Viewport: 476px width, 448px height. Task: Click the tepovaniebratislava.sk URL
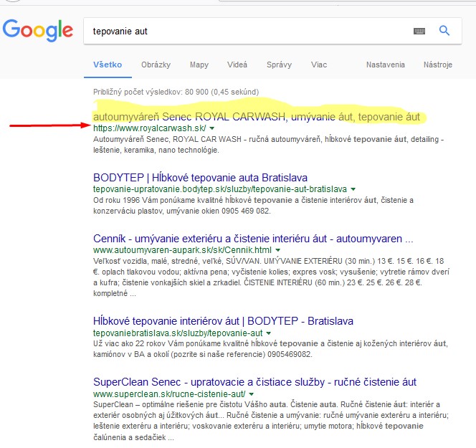click(178, 333)
